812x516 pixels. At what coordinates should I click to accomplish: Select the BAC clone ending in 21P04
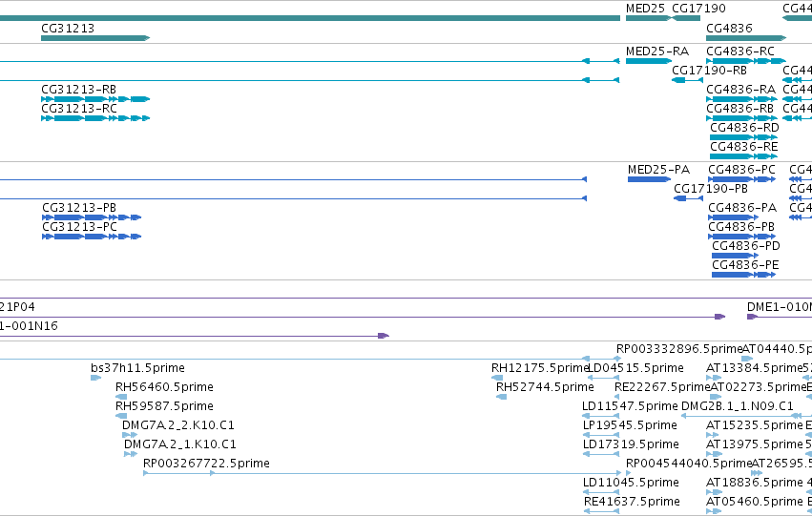click(x=363, y=317)
